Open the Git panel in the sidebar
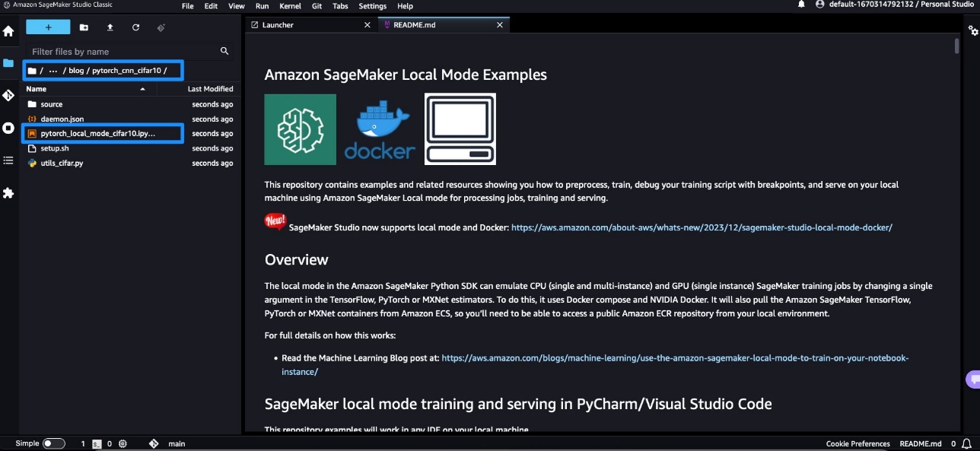Image resolution: width=980 pixels, height=451 pixels. pyautogui.click(x=8, y=96)
